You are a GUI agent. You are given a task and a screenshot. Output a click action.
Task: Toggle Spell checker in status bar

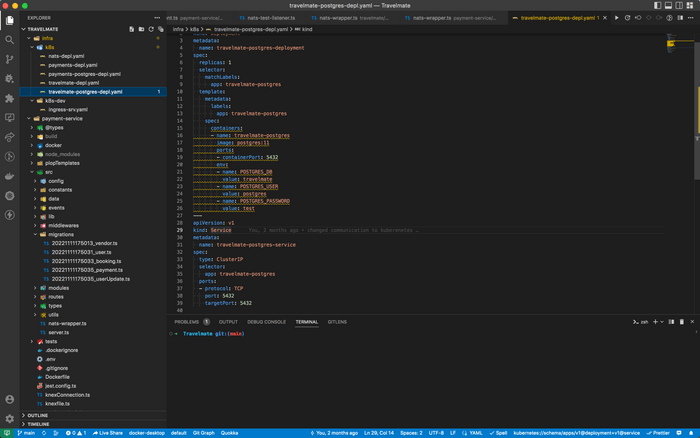click(498, 433)
